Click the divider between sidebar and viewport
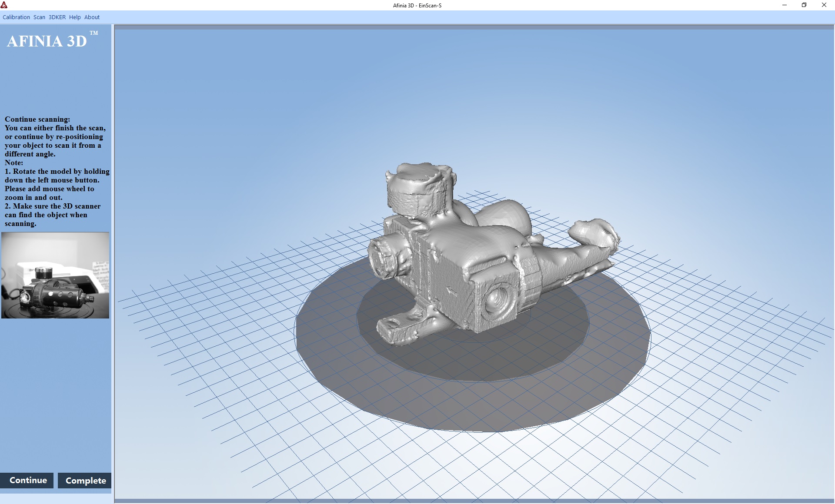835x504 pixels. click(113, 261)
